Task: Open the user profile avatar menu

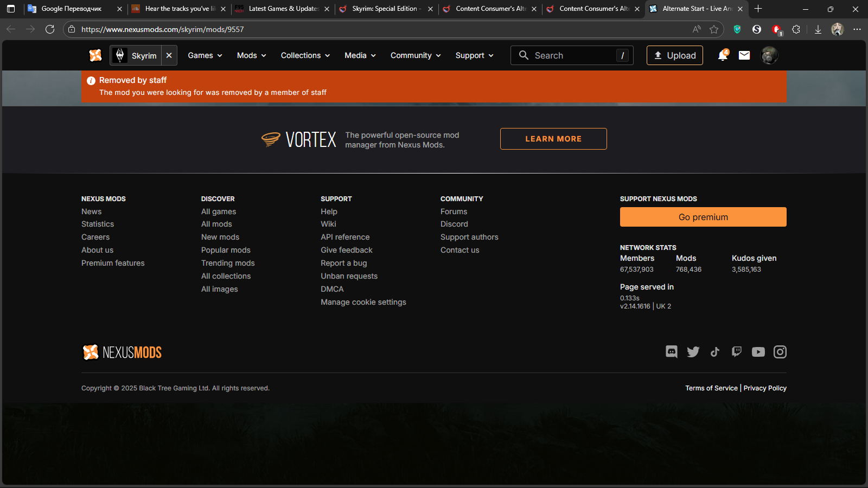Action: pyautogui.click(x=769, y=55)
